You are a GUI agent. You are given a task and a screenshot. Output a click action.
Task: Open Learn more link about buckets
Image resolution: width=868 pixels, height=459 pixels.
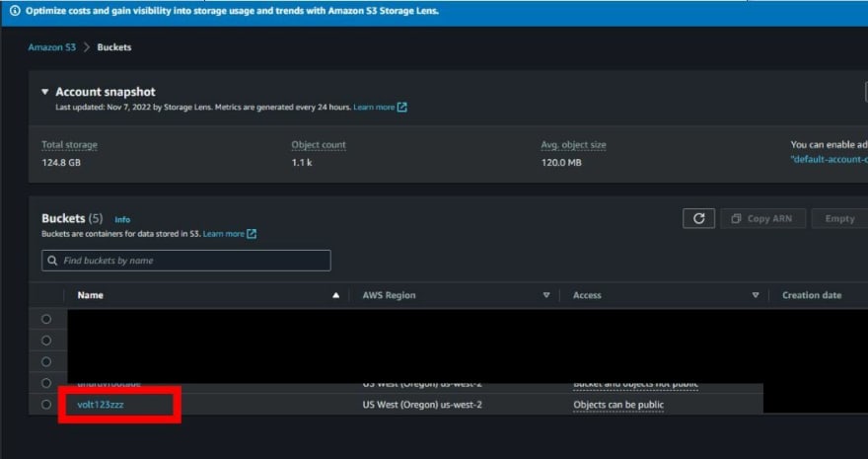230,234
